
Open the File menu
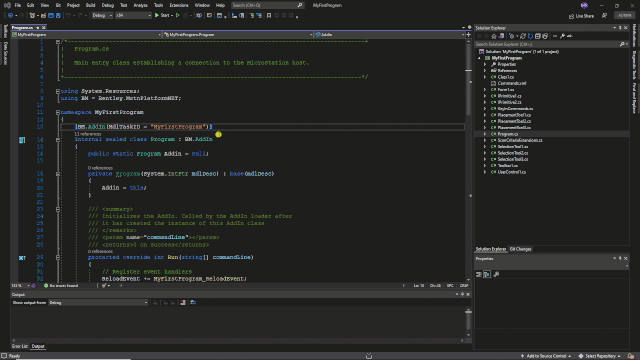tap(18, 5)
